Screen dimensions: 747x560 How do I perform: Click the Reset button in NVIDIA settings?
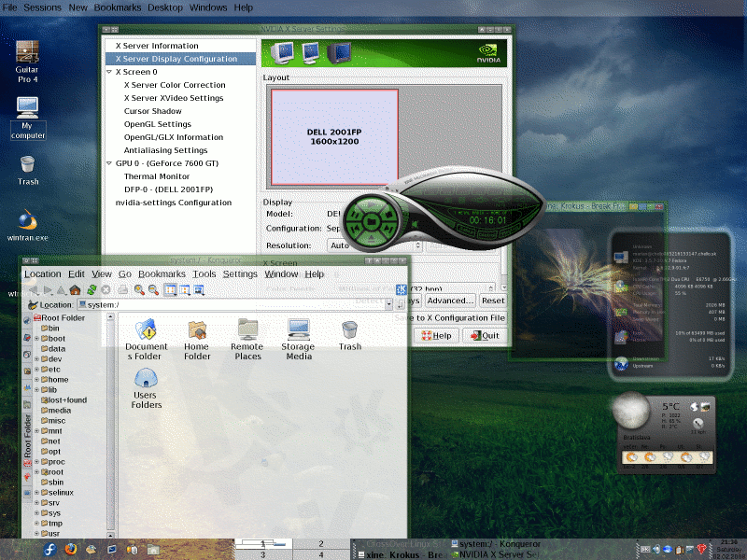coord(493,301)
